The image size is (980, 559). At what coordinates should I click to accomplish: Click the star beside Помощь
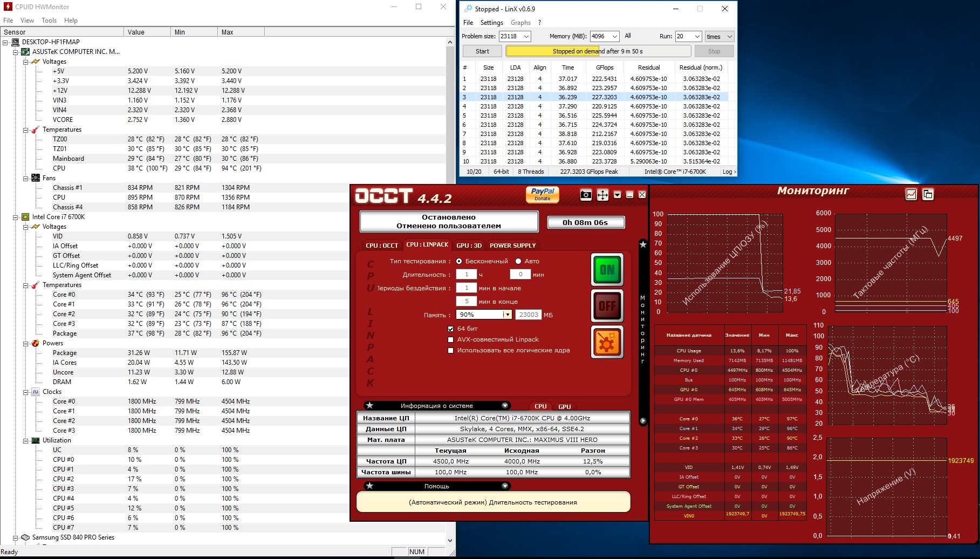(x=369, y=486)
